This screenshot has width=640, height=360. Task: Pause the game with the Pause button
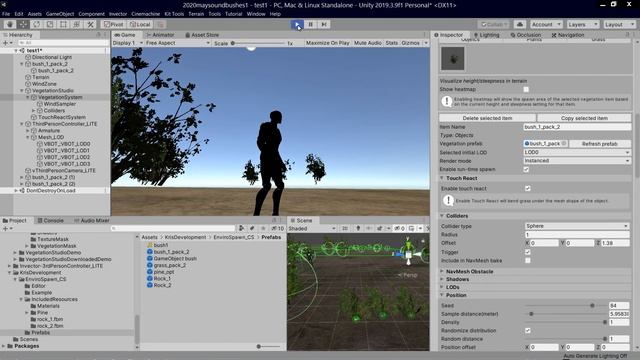[x=311, y=24]
